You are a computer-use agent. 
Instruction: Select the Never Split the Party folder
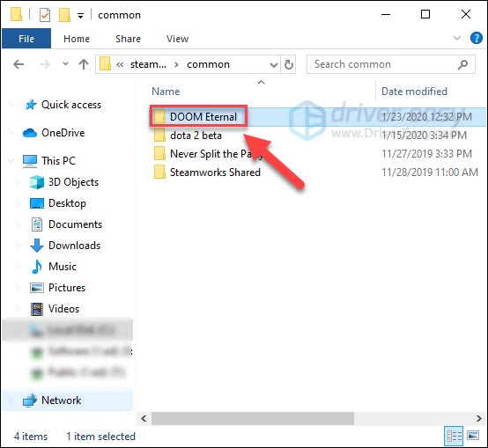point(216,154)
